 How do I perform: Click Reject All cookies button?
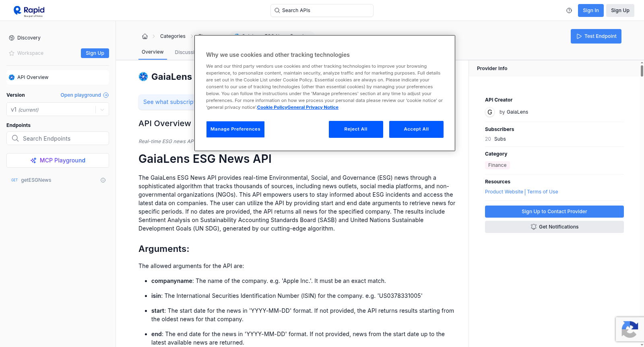point(356,129)
